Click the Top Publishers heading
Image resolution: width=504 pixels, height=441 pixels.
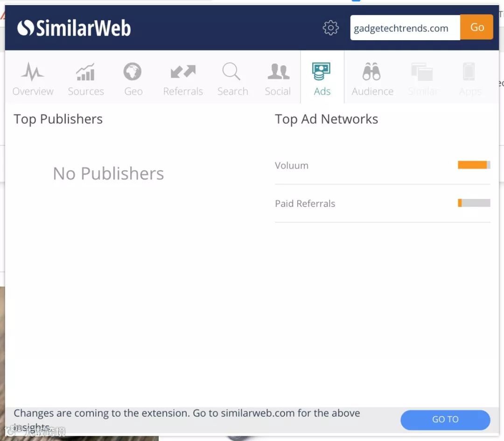pyautogui.click(x=58, y=119)
